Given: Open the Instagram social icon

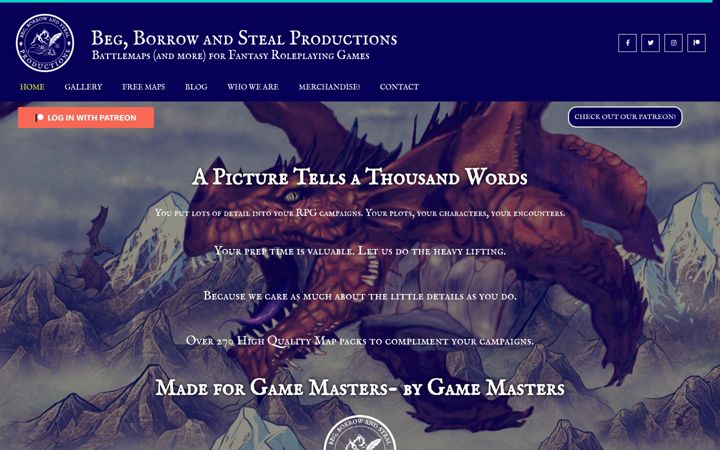Looking at the screenshot, I should pyautogui.click(x=673, y=43).
